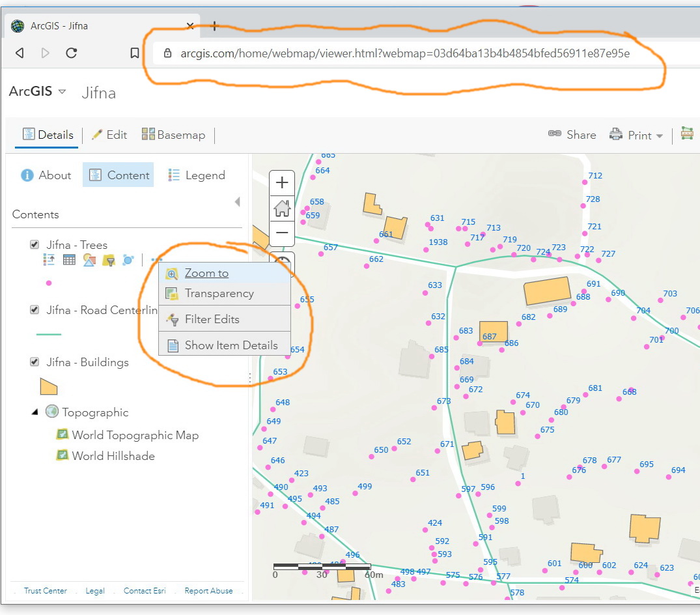
Task: Zoom in with the plus map button
Action: (282, 182)
